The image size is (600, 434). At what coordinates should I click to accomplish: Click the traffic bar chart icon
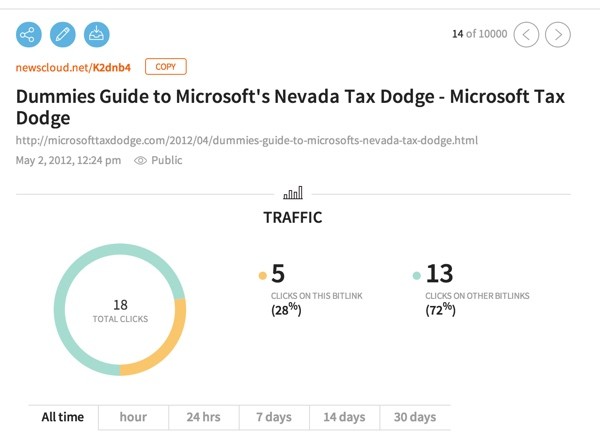point(293,193)
